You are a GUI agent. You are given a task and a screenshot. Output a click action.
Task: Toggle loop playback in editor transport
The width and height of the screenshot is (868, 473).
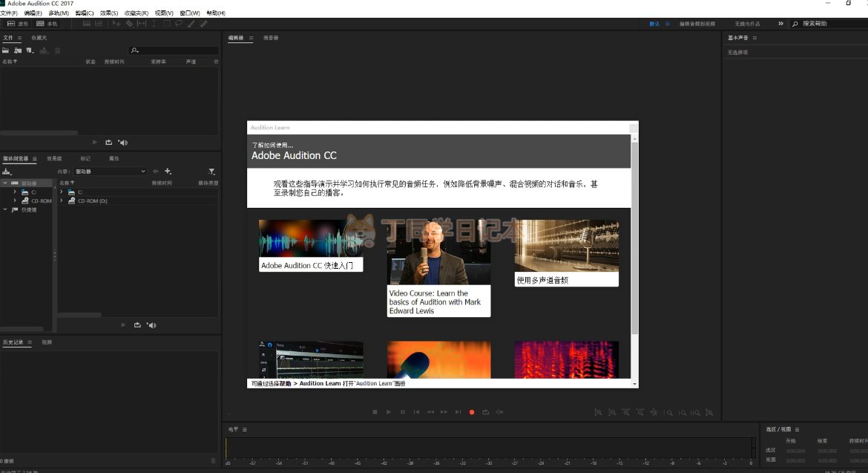(x=485, y=412)
